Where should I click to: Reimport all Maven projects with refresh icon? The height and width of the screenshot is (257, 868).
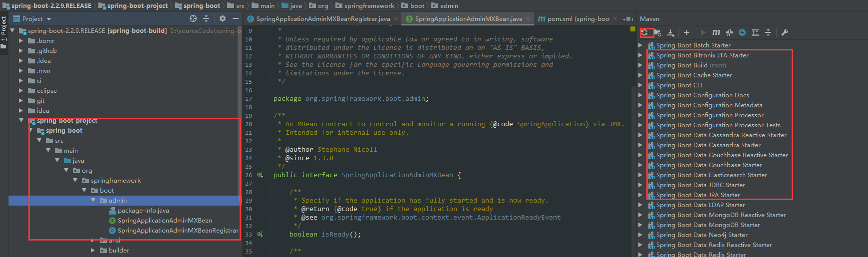645,32
